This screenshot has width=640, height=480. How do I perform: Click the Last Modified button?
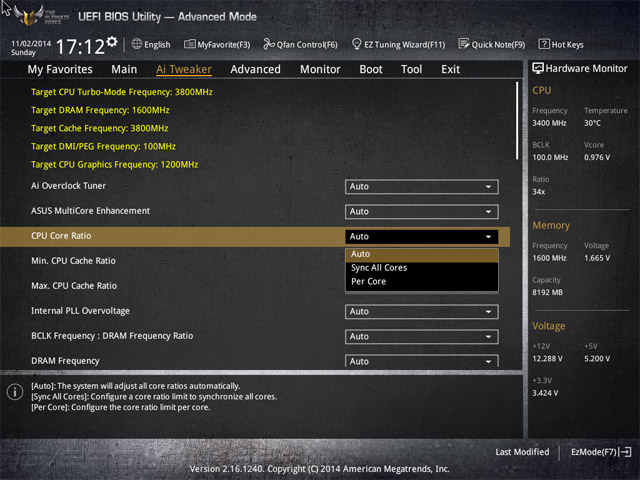click(x=522, y=452)
